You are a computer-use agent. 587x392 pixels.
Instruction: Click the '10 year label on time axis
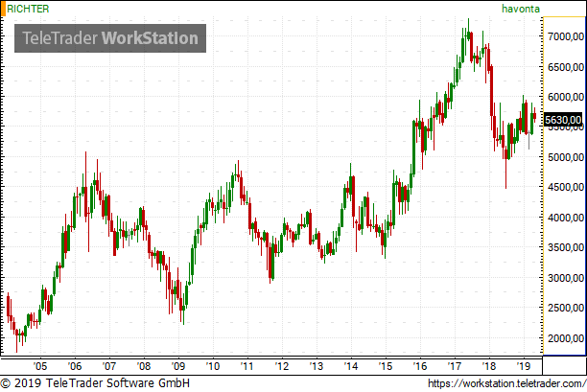[x=213, y=366]
